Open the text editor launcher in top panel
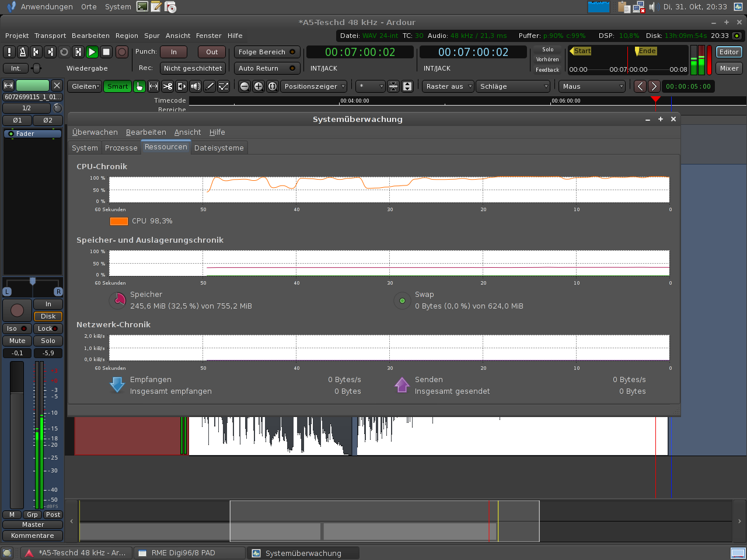The width and height of the screenshot is (747, 560). (156, 7)
